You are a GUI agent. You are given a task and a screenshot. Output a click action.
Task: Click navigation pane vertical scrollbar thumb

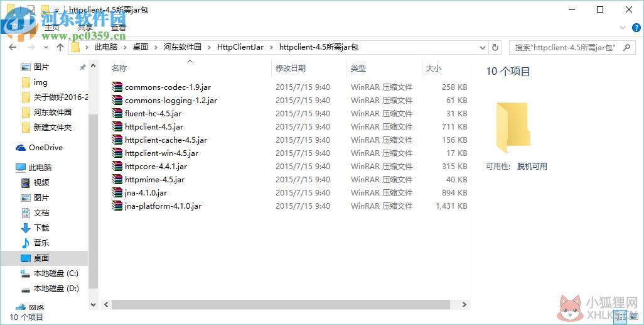[94, 201]
